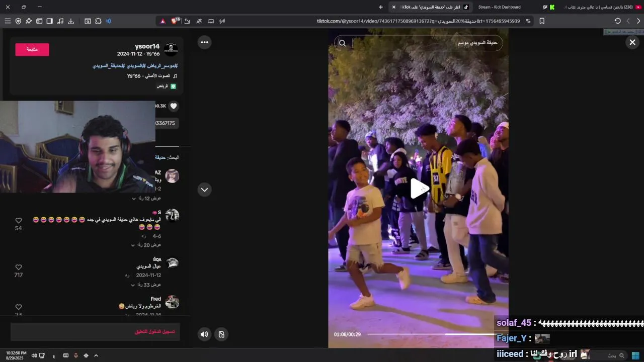The width and height of the screenshot is (644, 362).
Task: Click the share icon in address bar
Action: (x=187, y=21)
